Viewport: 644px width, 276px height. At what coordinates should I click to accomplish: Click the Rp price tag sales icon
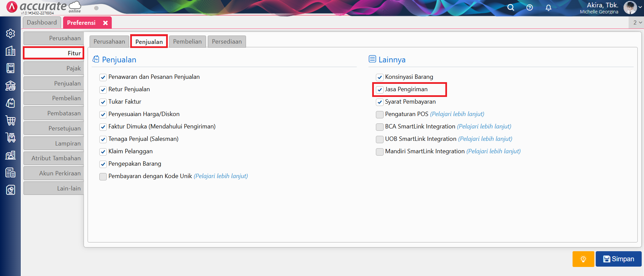click(x=10, y=103)
